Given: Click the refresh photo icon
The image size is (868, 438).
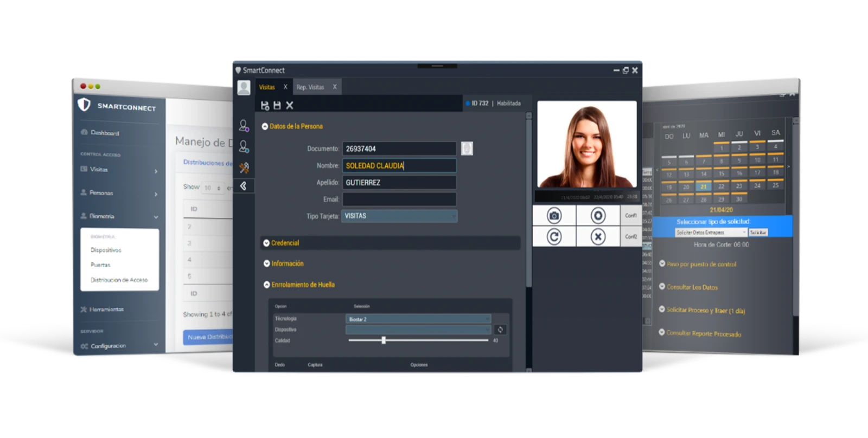Looking at the screenshot, I should tap(554, 237).
